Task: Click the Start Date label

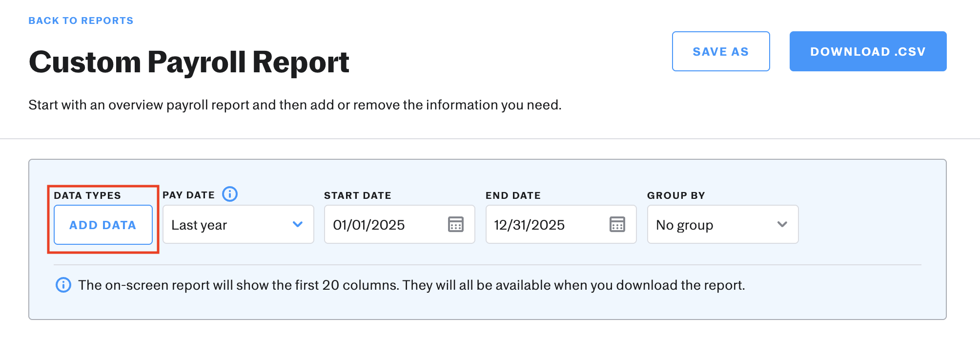Action: (358, 195)
